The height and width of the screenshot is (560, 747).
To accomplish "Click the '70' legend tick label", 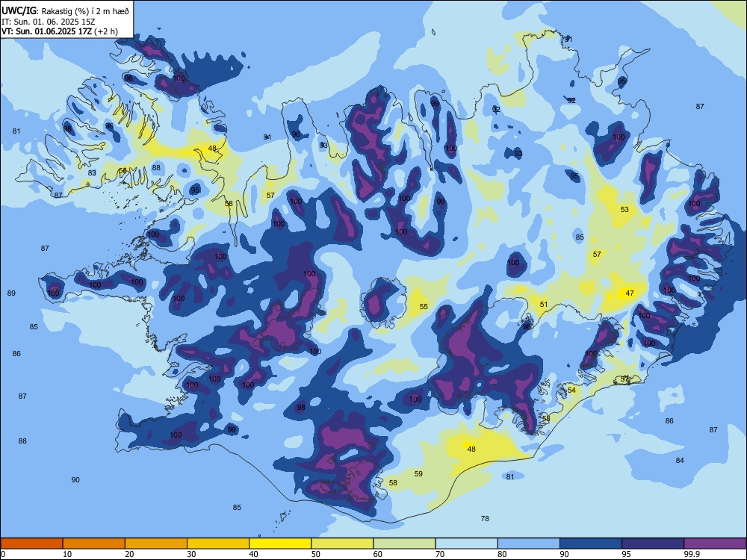I will point(440,554).
